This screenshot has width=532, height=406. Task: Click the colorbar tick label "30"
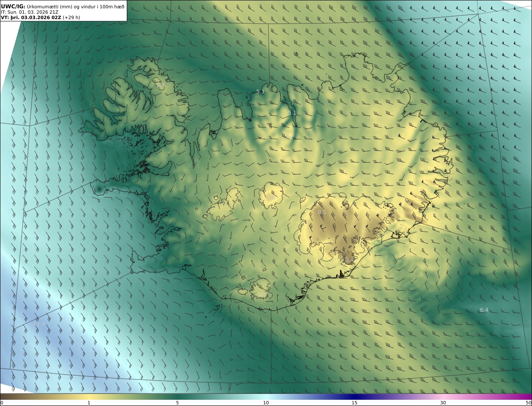(443, 403)
